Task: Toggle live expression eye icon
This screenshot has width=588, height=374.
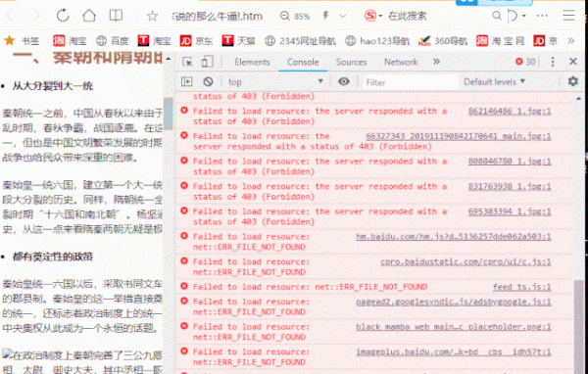Action: [344, 81]
